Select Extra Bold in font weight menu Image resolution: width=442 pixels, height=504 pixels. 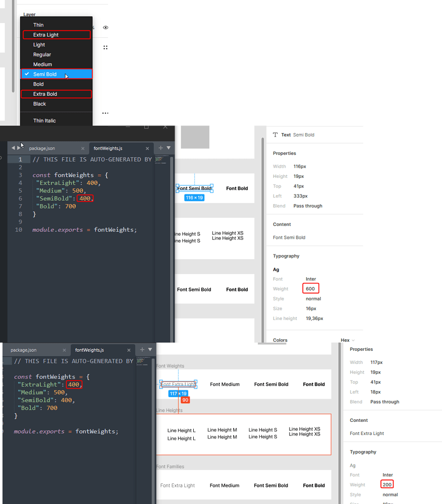point(57,94)
